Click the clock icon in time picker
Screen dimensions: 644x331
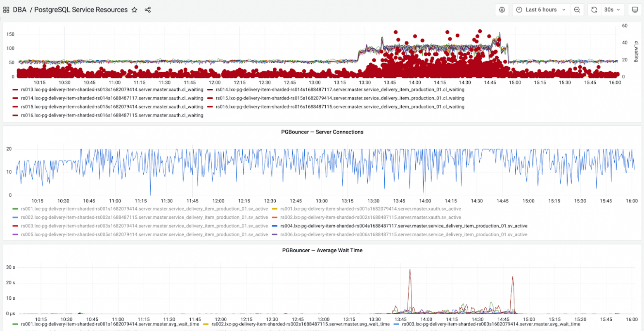pos(519,10)
